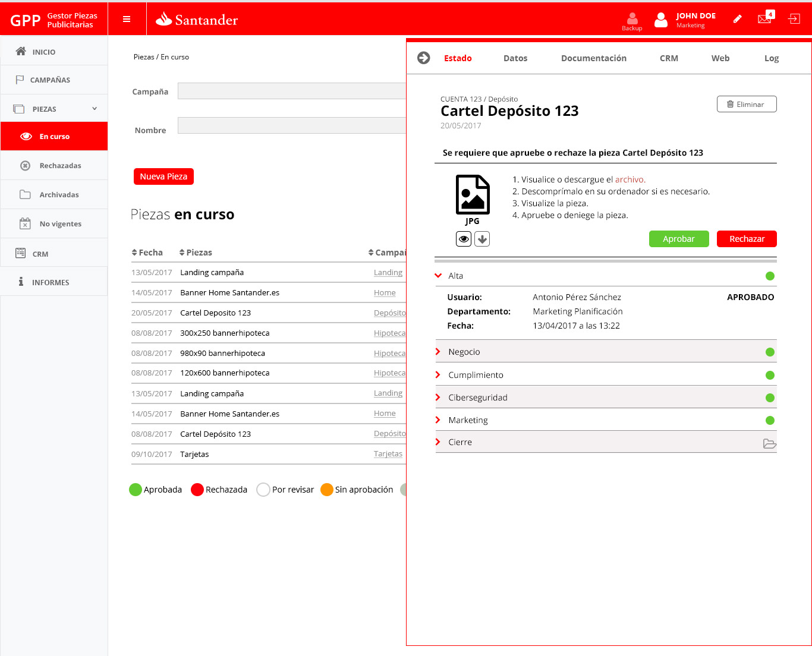Screen dimensions: 812x656
Task: Click the orange Sin aprobación legend circle
Action: (x=327, y=490)
